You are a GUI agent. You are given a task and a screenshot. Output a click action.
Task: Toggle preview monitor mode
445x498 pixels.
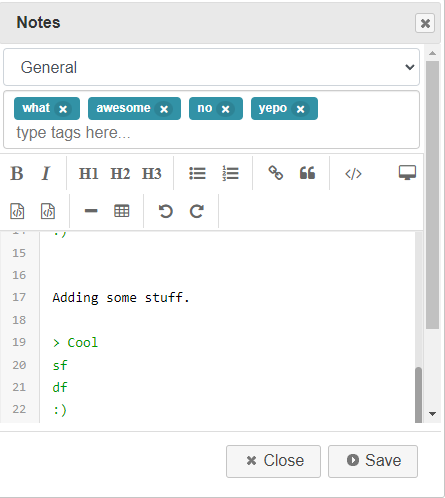[x=407, y=173]
